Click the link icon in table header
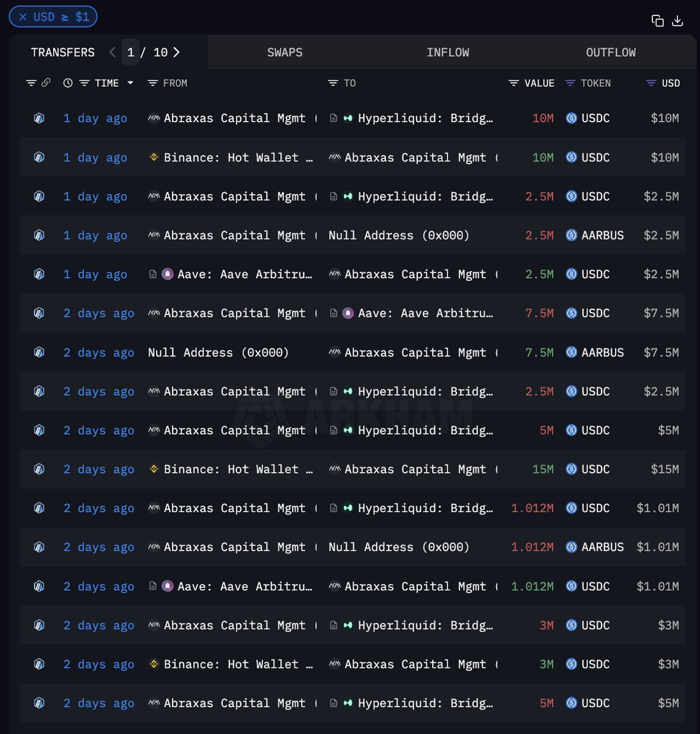This screenshot has width=700, height=734. click(46, 83)
